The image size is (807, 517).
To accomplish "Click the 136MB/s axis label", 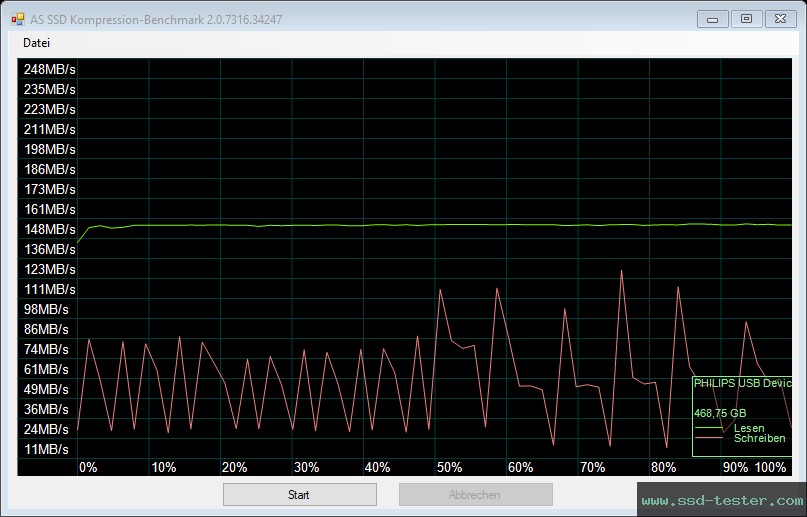I will coord(49,249).
